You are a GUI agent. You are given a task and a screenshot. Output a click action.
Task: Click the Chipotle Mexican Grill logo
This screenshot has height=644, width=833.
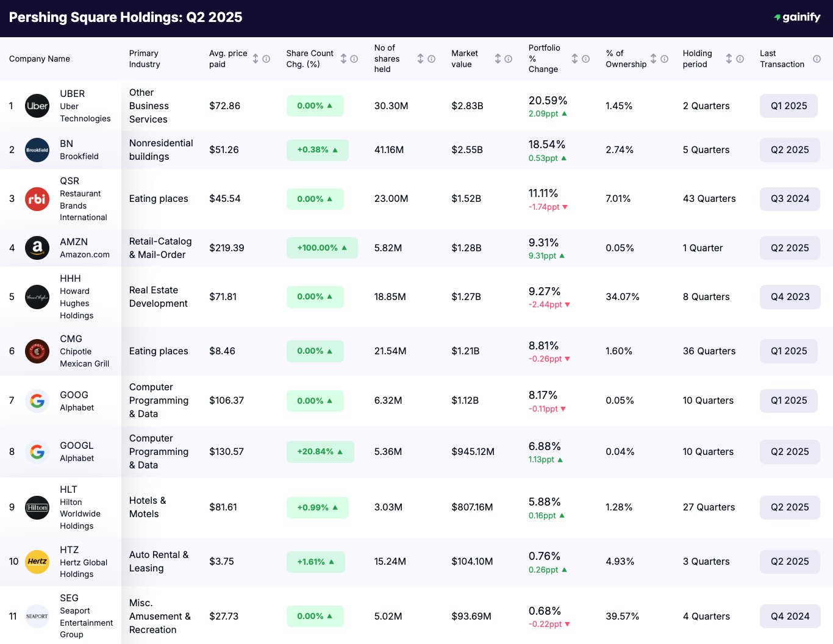click(x=37, y=351)
